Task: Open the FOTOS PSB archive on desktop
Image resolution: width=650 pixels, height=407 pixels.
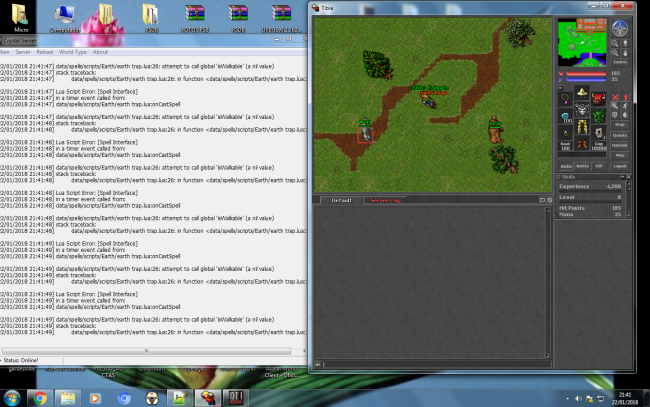Action: (x=195, y=18)
